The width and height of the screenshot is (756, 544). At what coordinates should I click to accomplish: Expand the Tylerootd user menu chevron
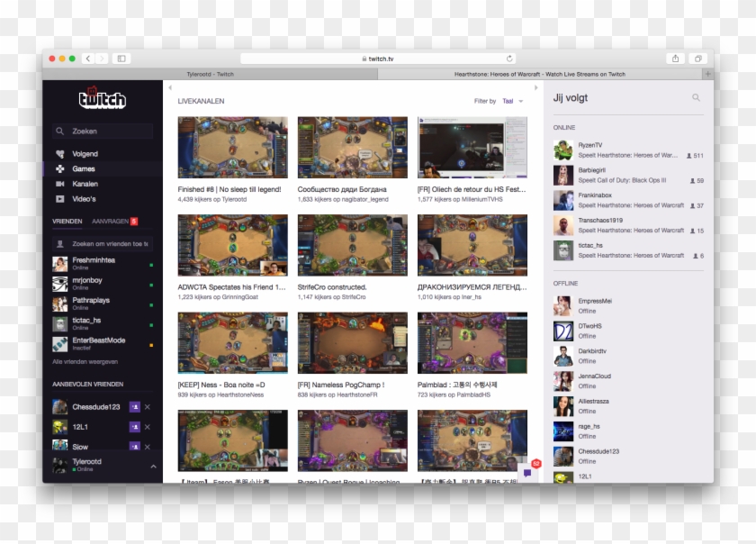153,466
